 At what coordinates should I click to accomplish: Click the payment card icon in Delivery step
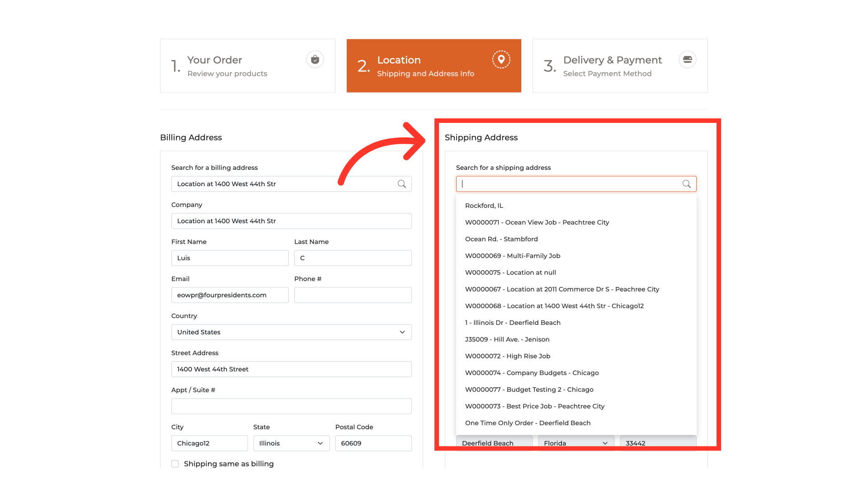[x=687, y=60]
